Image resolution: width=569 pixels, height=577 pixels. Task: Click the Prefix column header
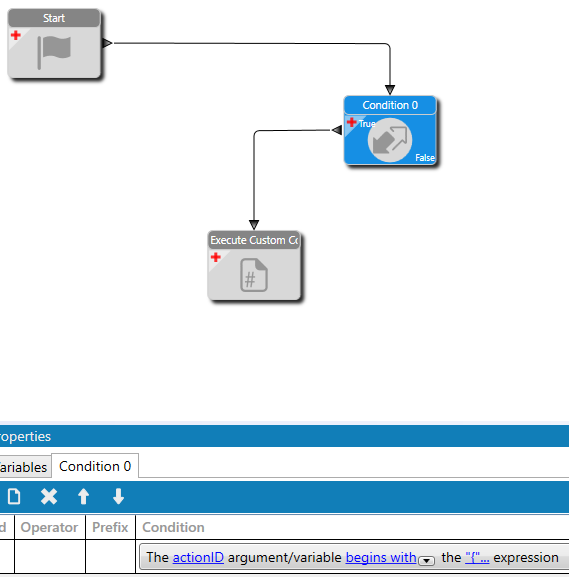110,527
